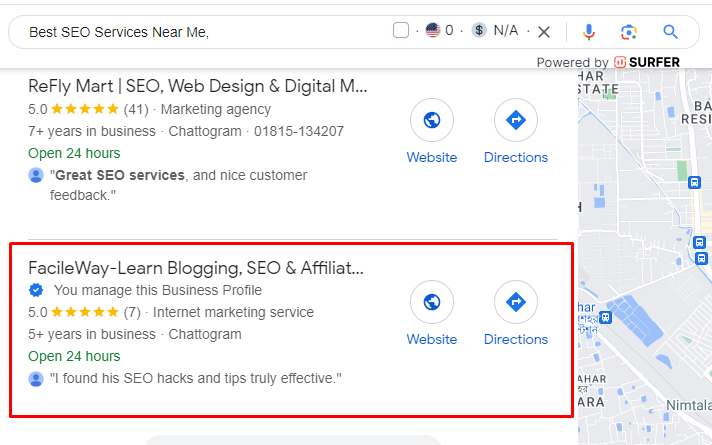Start voice search with microphone icon

588,32
